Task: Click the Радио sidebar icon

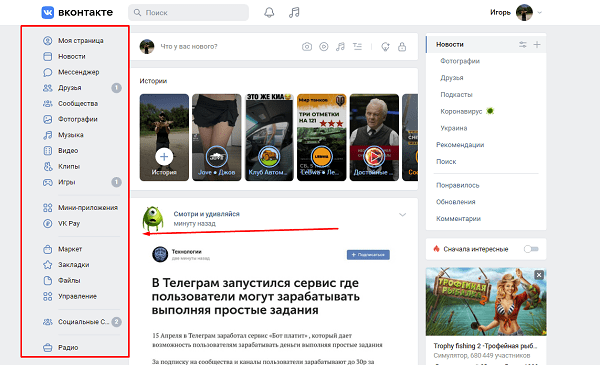Action: point(47,347)
